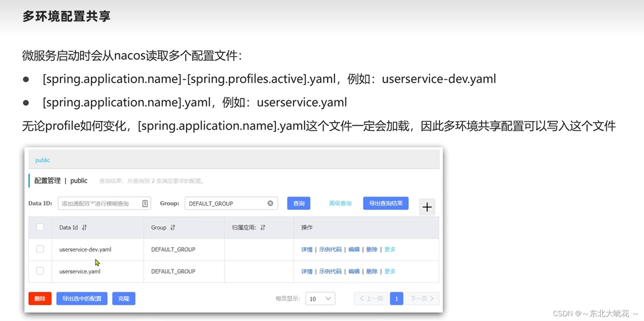Click DEFAULT_GROUP in the userservice-dev.yaml row
Image resolution: width=644 pixels, height=321 pixels.
(x=173, y=249)
